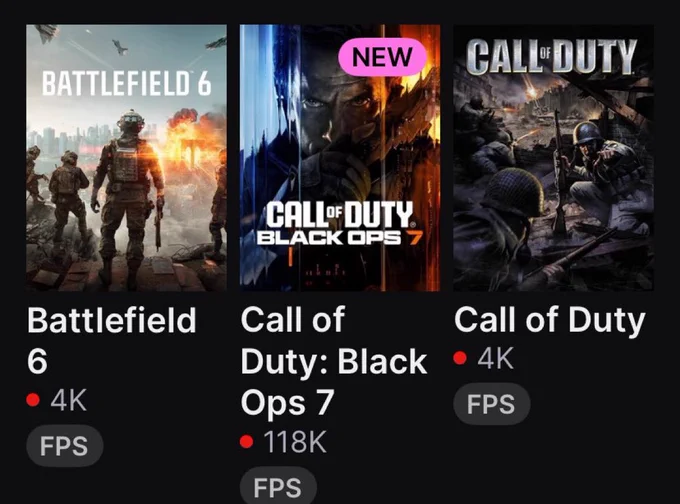680x504 pixels.
Task: Select the FPS tag under Battlefield 6
Action: [65, 446]
